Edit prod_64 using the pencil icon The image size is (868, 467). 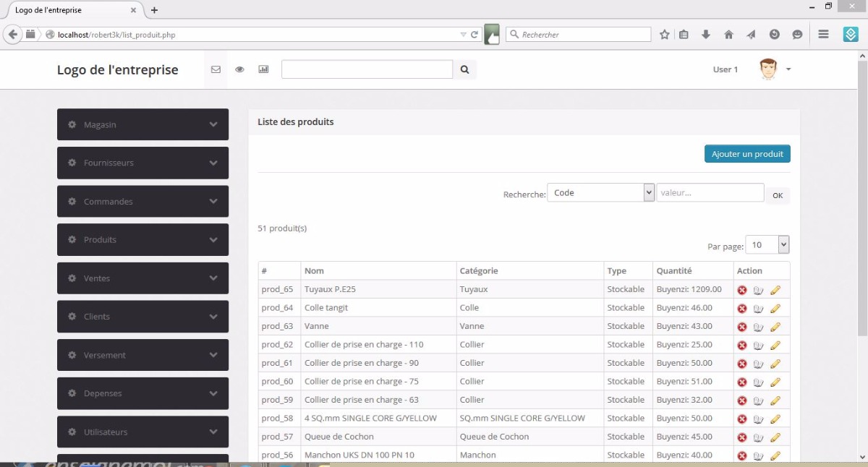775,308
